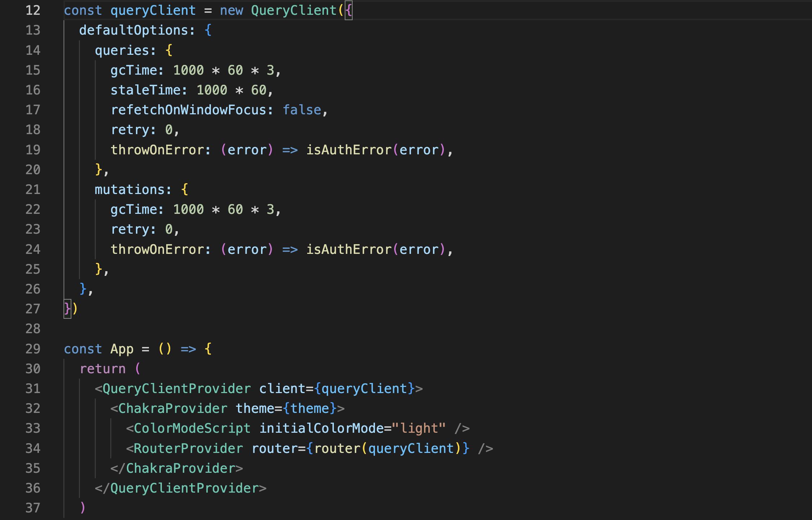This screenshot has height=520, width=812.
Task: Click the App constant name
Action: pos(122,349)
